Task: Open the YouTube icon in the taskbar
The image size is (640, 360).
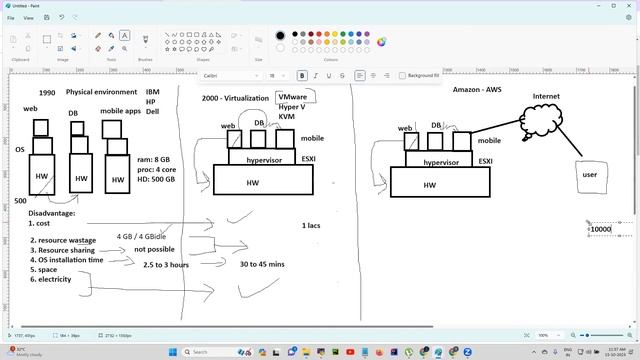Action: click(x=350, y=352)
